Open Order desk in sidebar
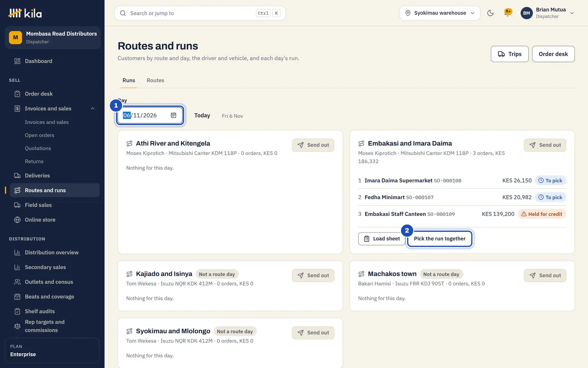The height and width of the screenshot is (368, 588). pos(55,94)
